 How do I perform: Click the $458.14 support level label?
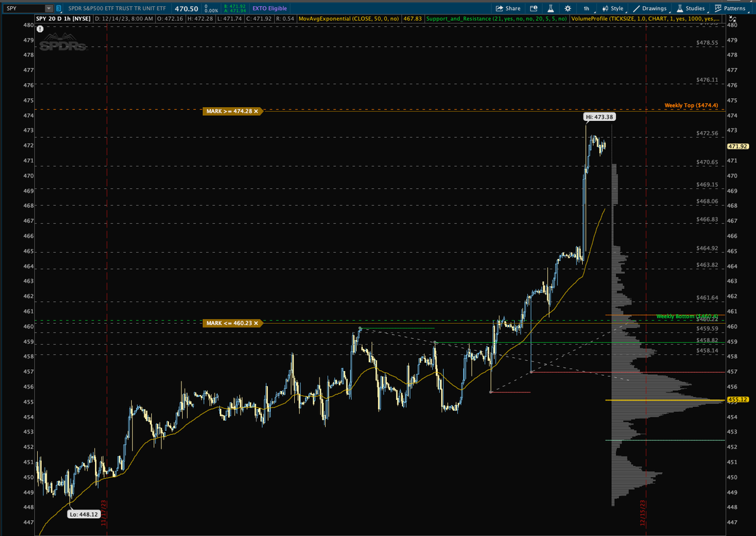click(x=707, y=350)
